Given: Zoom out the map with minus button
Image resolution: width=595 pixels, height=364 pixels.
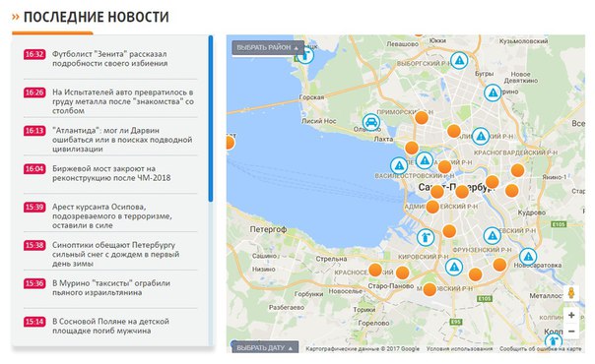Looking at the screenshot, I should [571, 332].
